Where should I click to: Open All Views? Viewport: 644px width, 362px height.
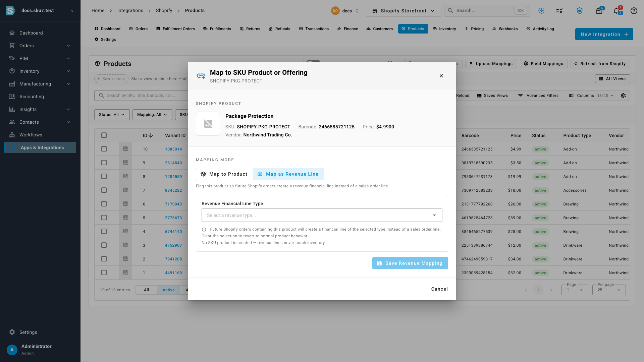coord(612,79)
